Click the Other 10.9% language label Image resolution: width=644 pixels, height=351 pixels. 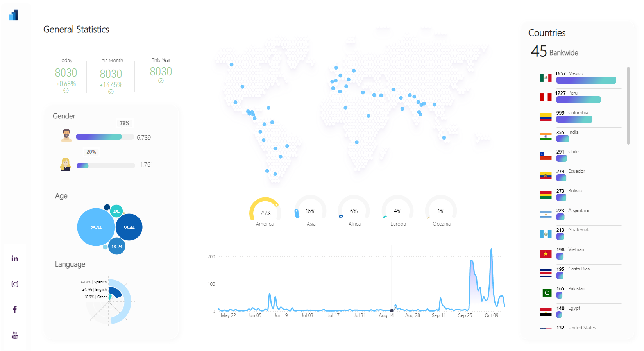tap(96, 297)
